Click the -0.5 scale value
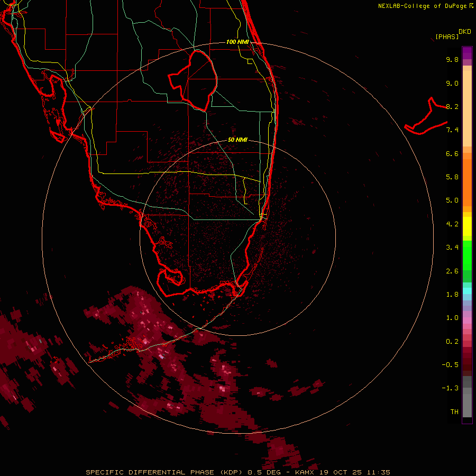The image size is (476, 476). [x=450, y=365]
